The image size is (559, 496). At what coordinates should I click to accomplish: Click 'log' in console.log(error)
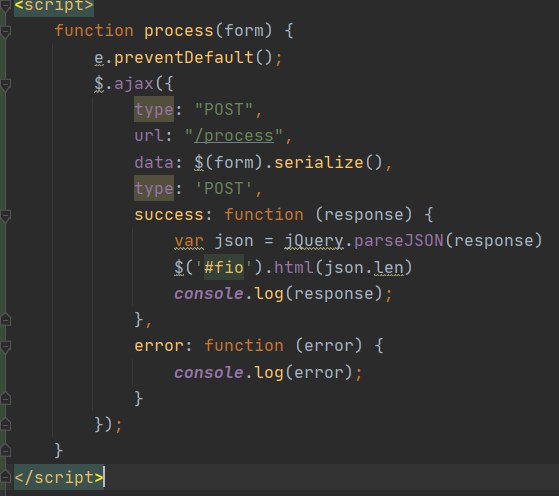point(268,373)
